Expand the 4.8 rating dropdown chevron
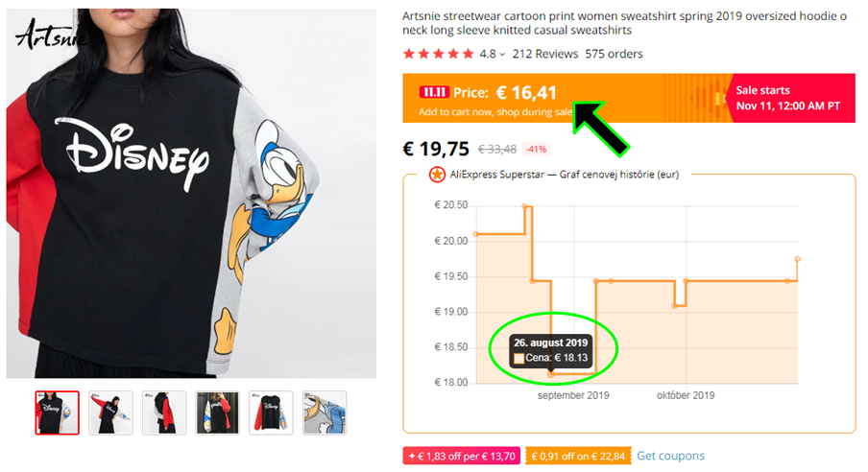Screen dimensions: 868x472 tap(502, 55)
